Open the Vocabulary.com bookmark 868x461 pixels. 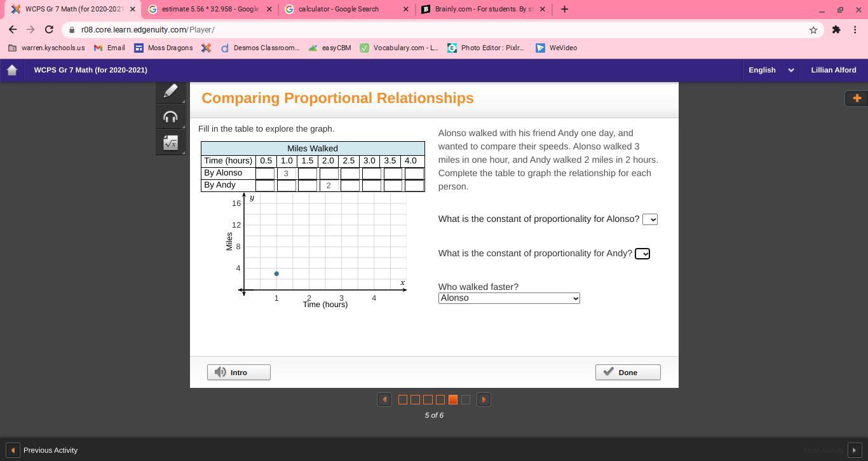pyautogui.click(x=399, y=48)
